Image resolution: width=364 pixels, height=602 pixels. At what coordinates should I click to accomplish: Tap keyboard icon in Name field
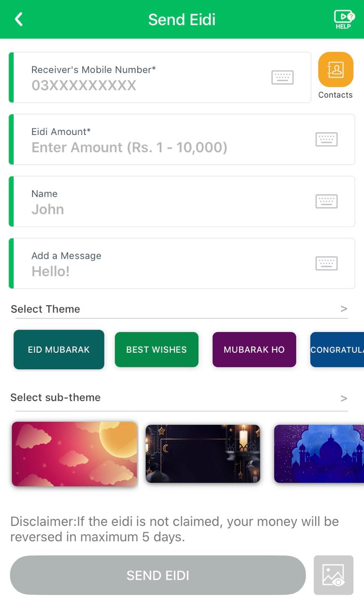pos(326,201)
